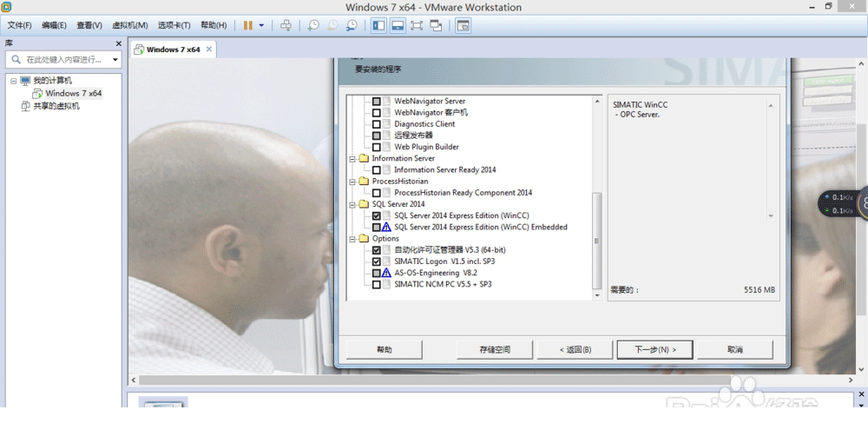Close the Windows 7 x64 tab
Viewport: 868px width, 423px height.
click(x=208, y=50)
